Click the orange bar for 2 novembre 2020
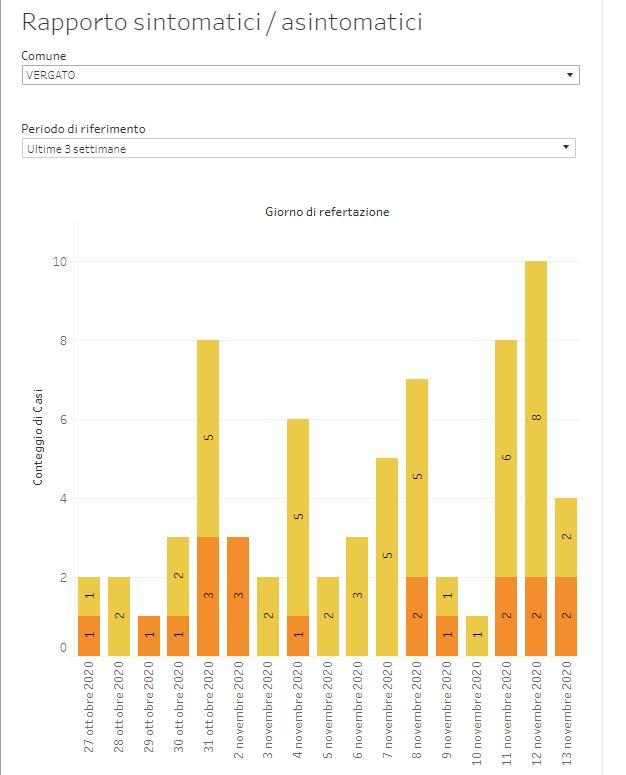 pos(238,596)
